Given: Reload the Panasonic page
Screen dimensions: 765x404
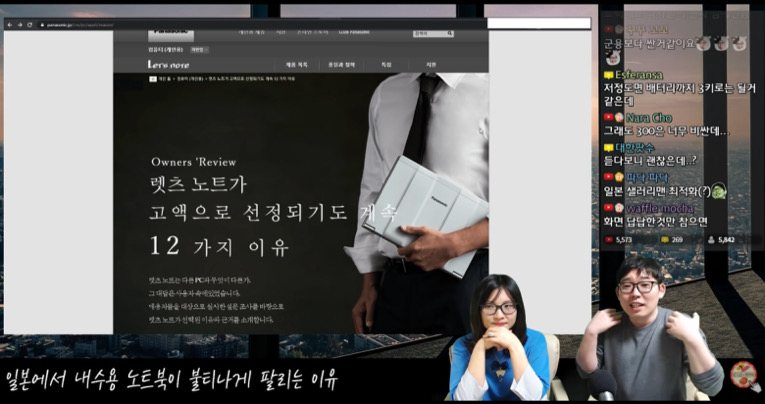Looking at the screenshot, I should (x=30, y=24).
